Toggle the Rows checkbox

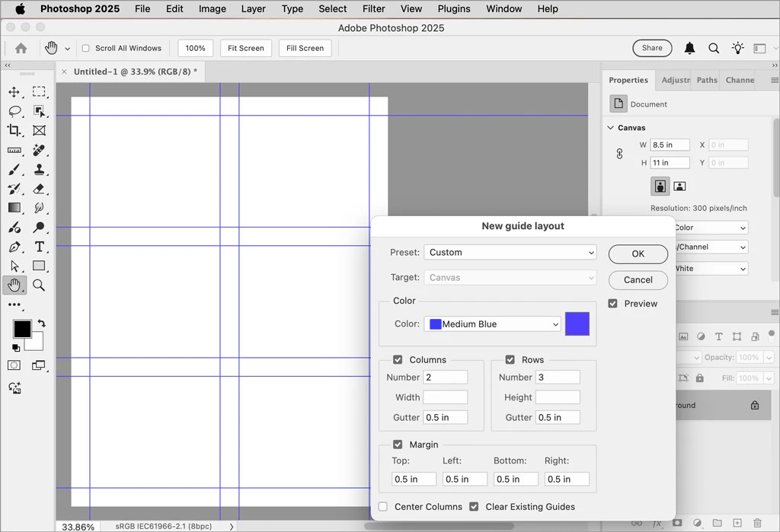[510, 359]
